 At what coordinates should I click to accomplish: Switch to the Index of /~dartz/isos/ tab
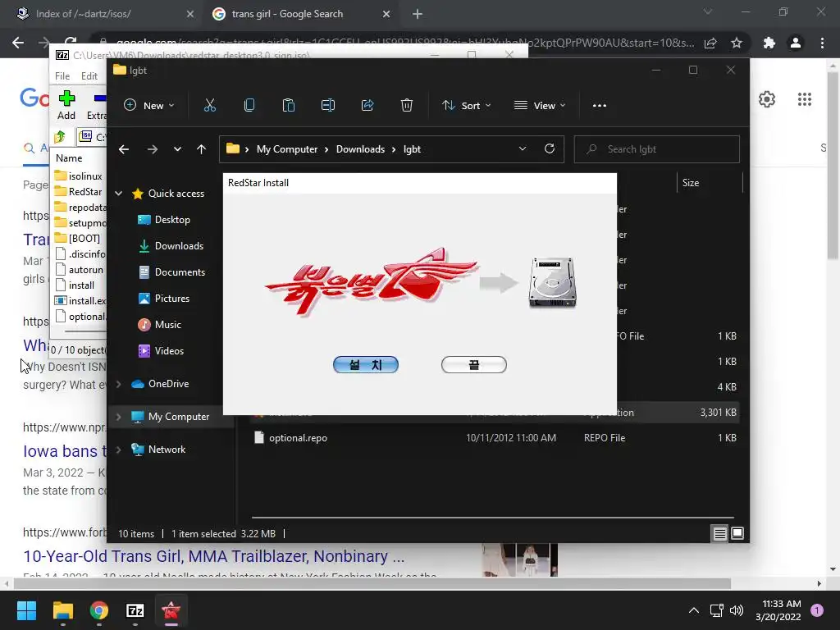[103, 14]
